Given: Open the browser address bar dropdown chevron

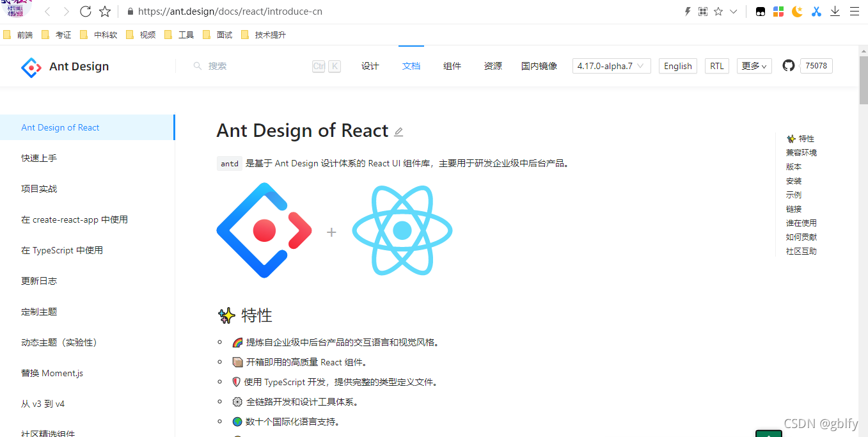Looking at the screenshot, I should [x=733, y=11].
